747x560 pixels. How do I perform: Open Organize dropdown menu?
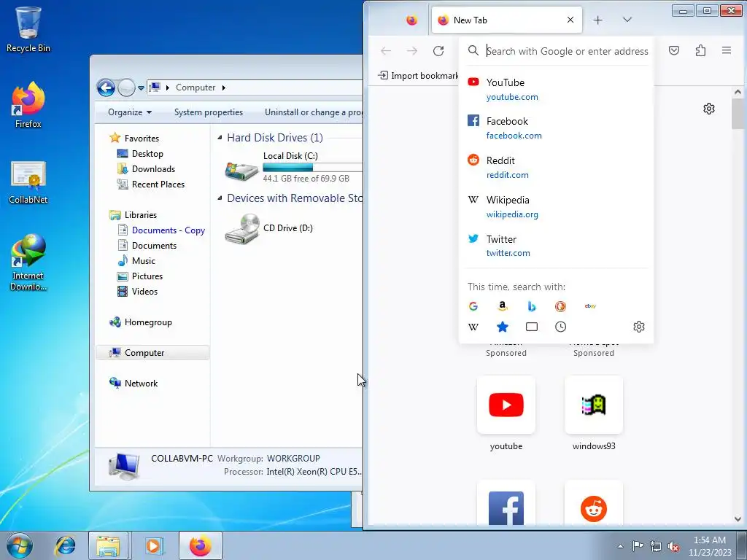[130, 112]
